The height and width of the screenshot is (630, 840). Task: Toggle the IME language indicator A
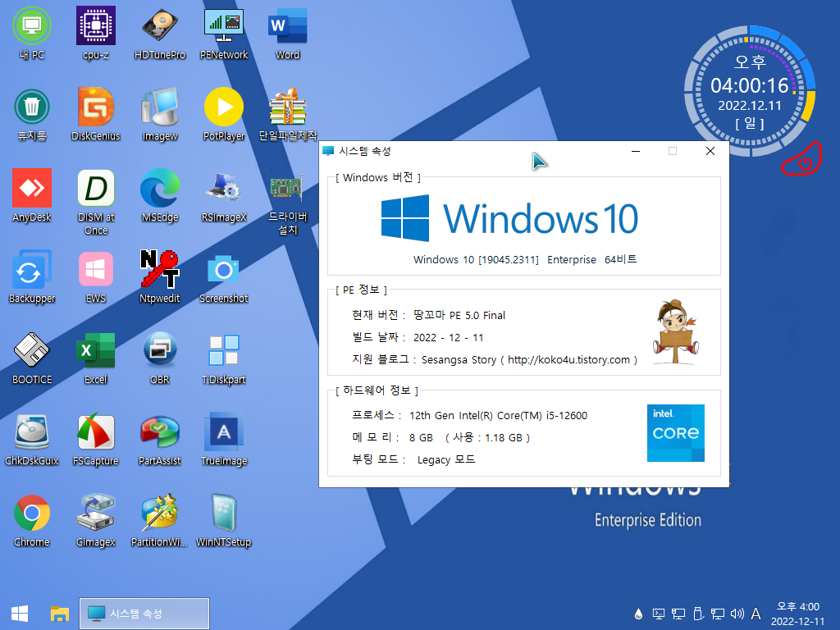(x=756, y=614)
